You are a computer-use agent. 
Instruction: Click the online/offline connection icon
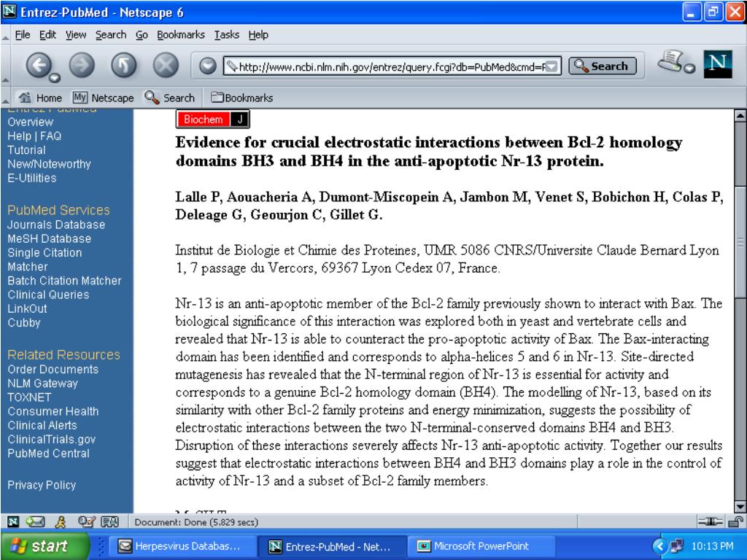(x=711, y=522)
